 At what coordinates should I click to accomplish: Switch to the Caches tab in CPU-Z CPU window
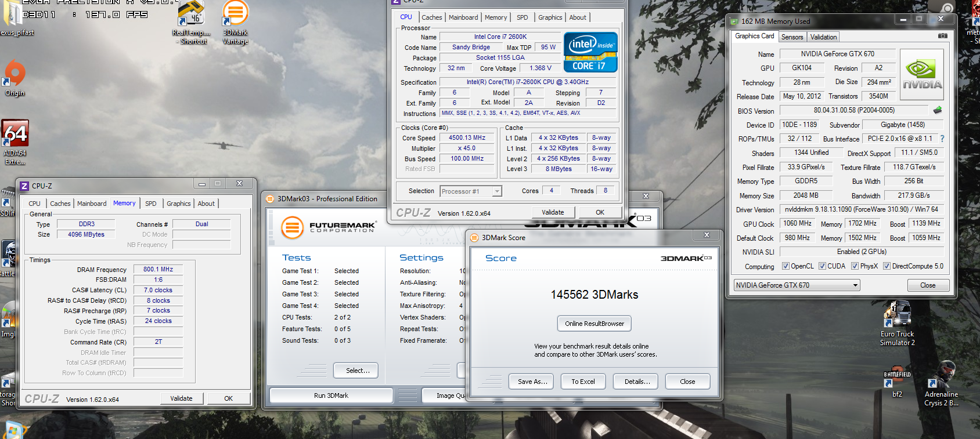[x=432, y=17]
